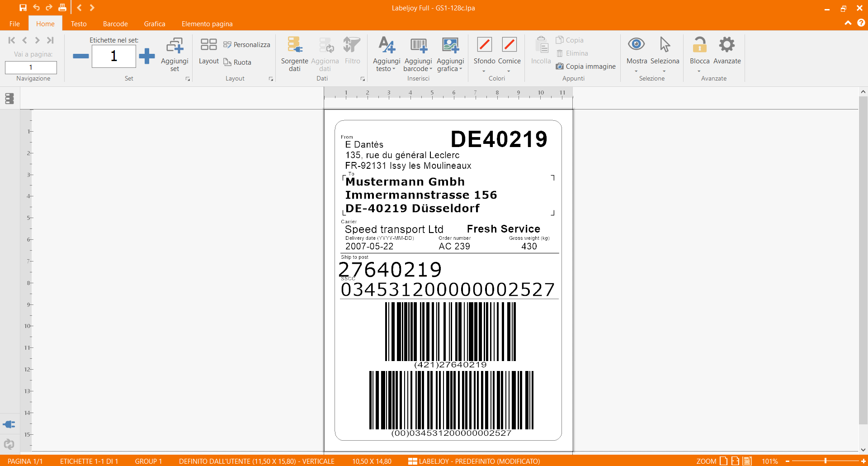Image resolution: width=868 pixels, height=466 pixels.
Task: Click the refresh icon in left sidebar
Action: click(x=9, y=444)
